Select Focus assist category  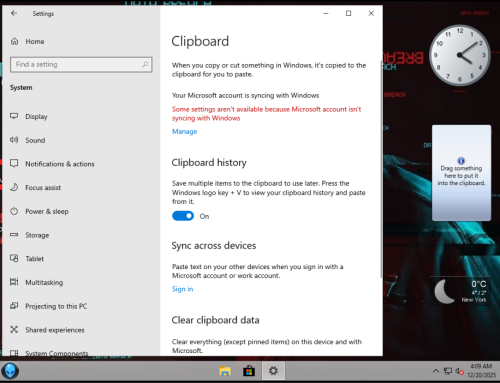[43, 187]
